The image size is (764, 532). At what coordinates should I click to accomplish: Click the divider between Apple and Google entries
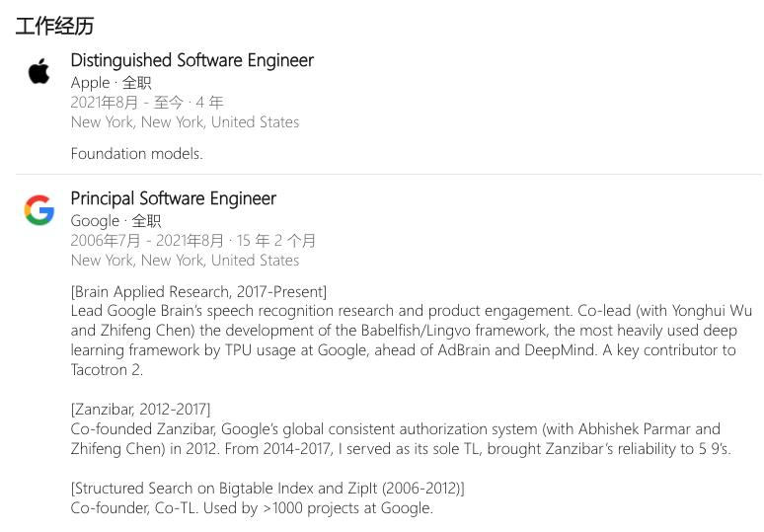pyautogui.click(x=389, y=174)
